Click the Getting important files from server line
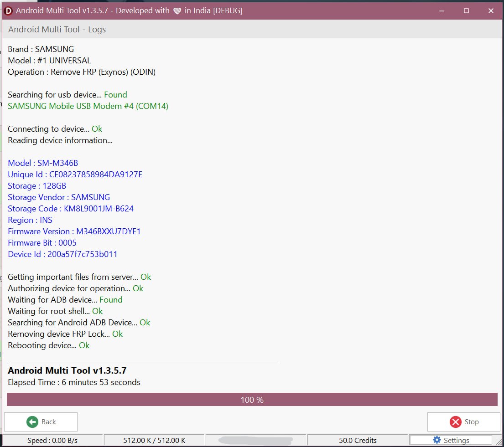Screen dimensions: 504x447 (79, 277)
